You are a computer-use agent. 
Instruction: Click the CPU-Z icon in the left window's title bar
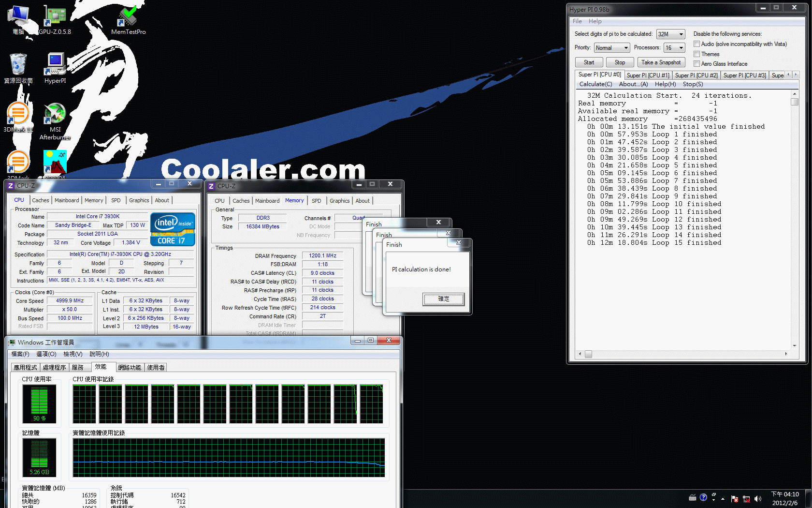(x=11, y=185)
